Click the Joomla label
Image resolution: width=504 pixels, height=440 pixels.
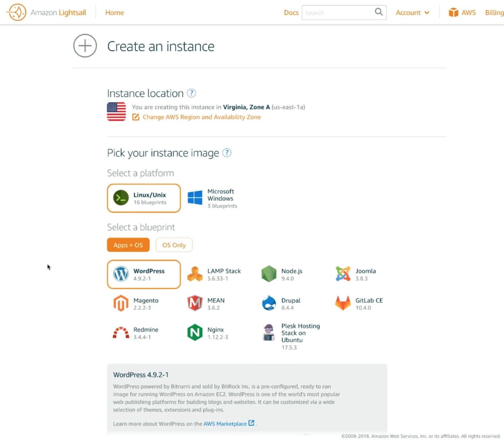click(366, 271)
